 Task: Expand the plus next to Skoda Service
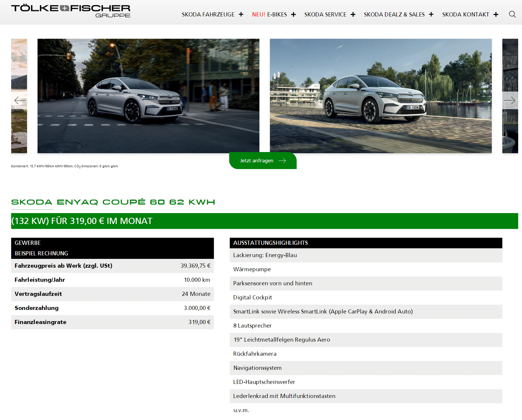point(353,14)
